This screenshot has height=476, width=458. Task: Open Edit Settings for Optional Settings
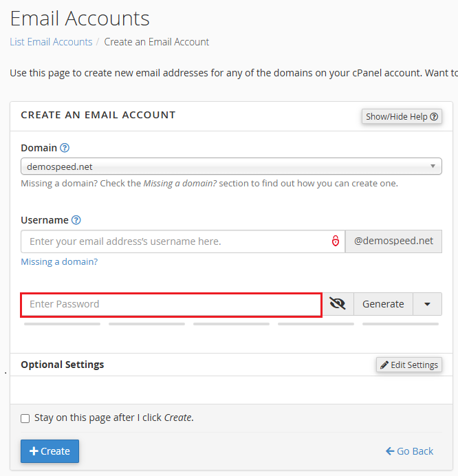click(x=408, y=365)
